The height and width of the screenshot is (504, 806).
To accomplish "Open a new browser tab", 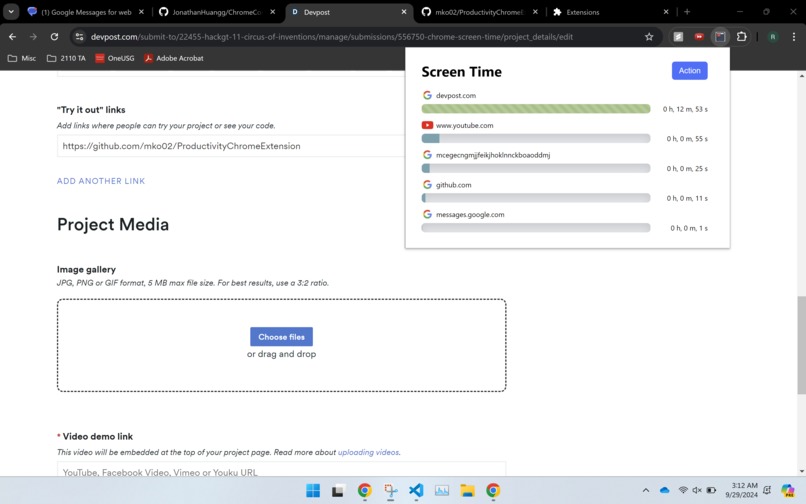I will 687,11.
